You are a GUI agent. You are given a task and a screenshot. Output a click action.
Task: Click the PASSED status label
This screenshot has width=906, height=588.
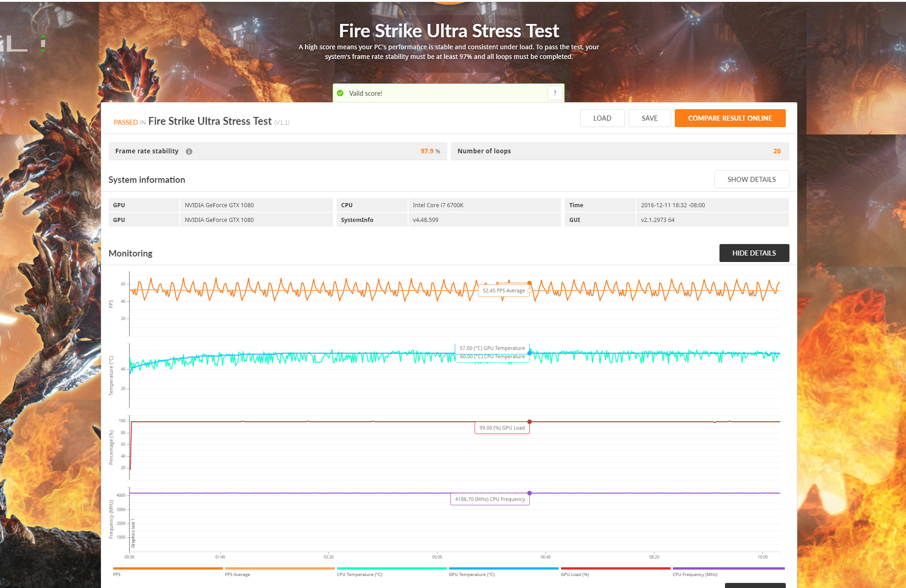(x=126, y=122)
